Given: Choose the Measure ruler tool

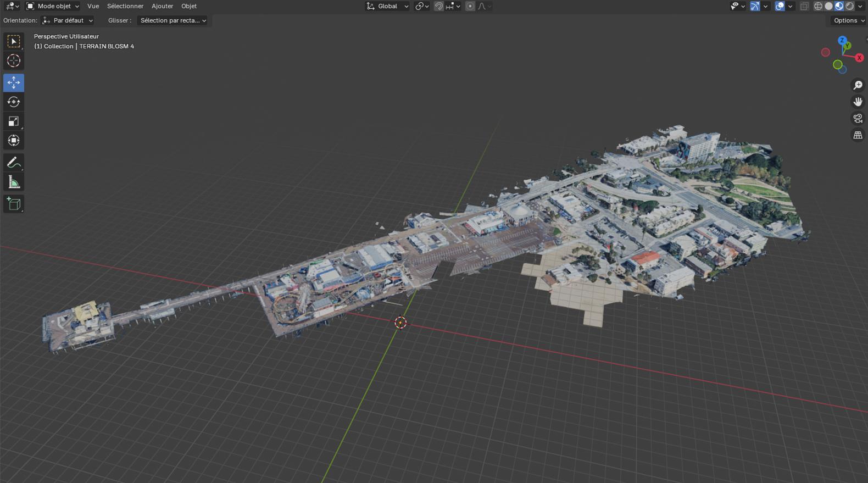Looking at the screenshot, I should (14, 182).
